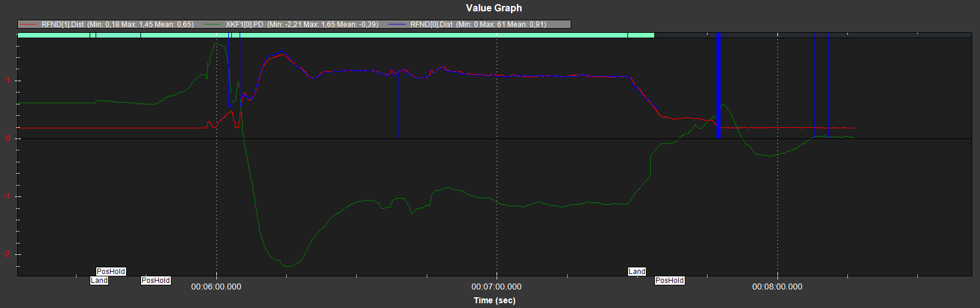Click the Value Graph title
This screenshot has height=308, width=980.
[494, 8]
